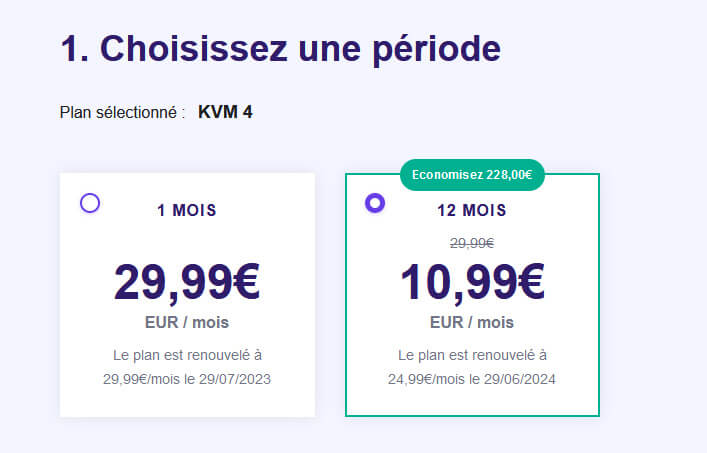Click the 29,99€ price on 1 MOIS card
The height and width of the screenshot is (453, 707).
187,283
